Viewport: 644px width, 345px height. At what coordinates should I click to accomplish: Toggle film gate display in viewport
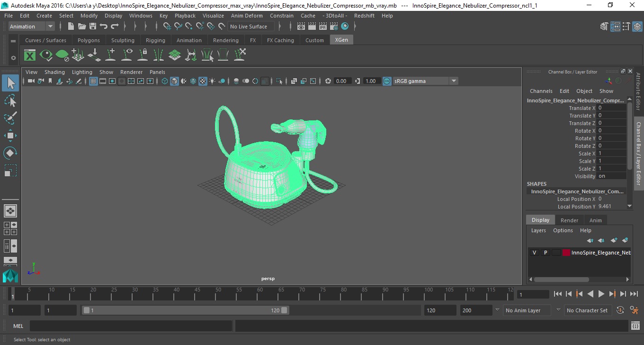(x=103, y=81)
